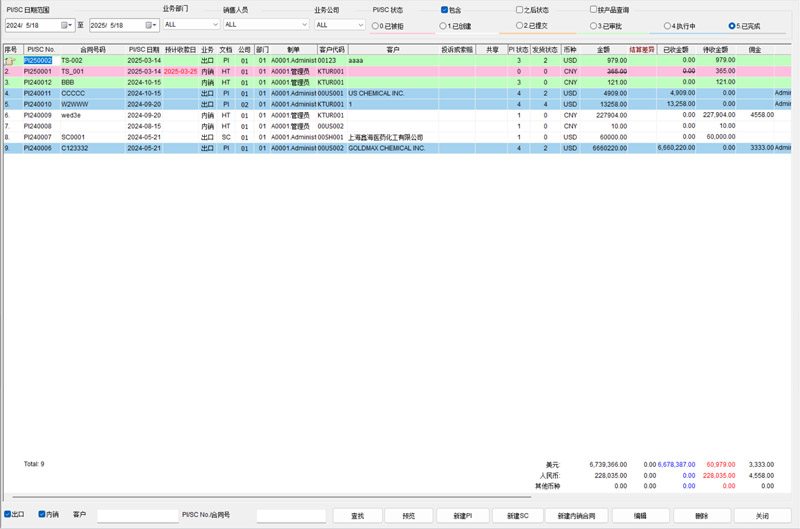This screenshot has height=529, width=800.
Task: Open the start date calendar picker
Action: coord(66,25)
